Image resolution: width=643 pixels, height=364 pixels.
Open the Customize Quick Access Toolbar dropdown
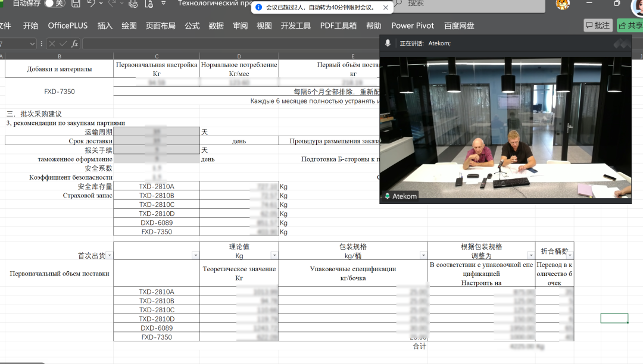[x=163, y=4]
